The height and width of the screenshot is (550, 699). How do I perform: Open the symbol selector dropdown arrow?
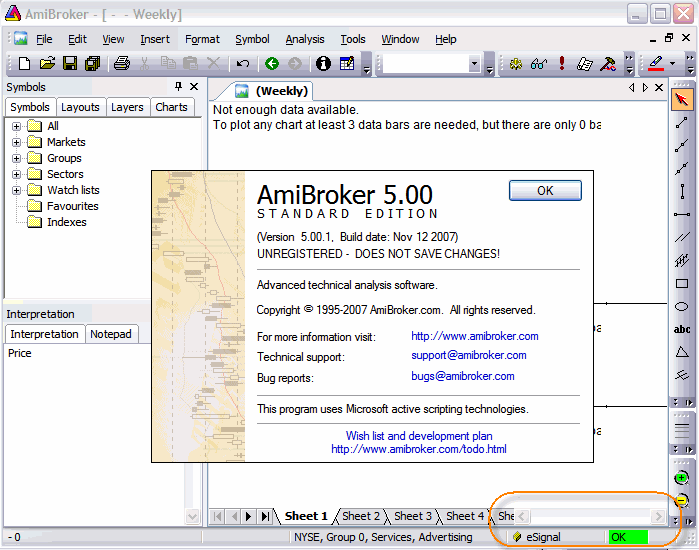click(474, 64)
